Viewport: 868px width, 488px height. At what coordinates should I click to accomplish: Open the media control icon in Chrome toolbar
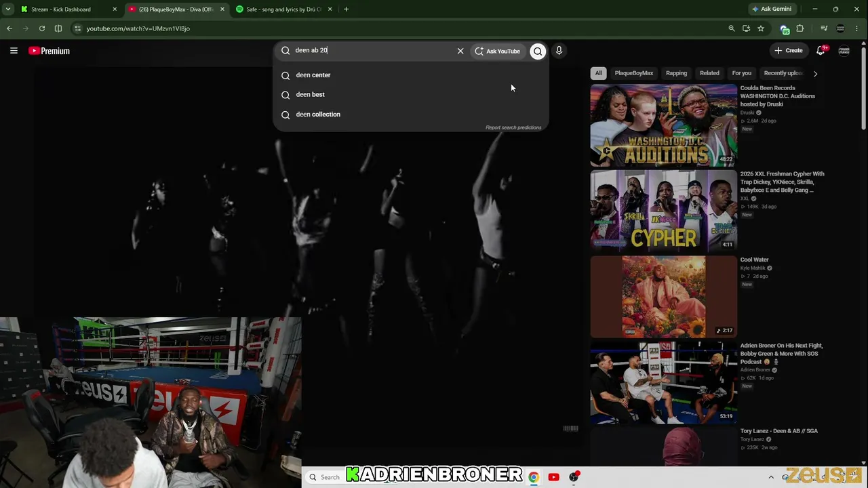824,28
